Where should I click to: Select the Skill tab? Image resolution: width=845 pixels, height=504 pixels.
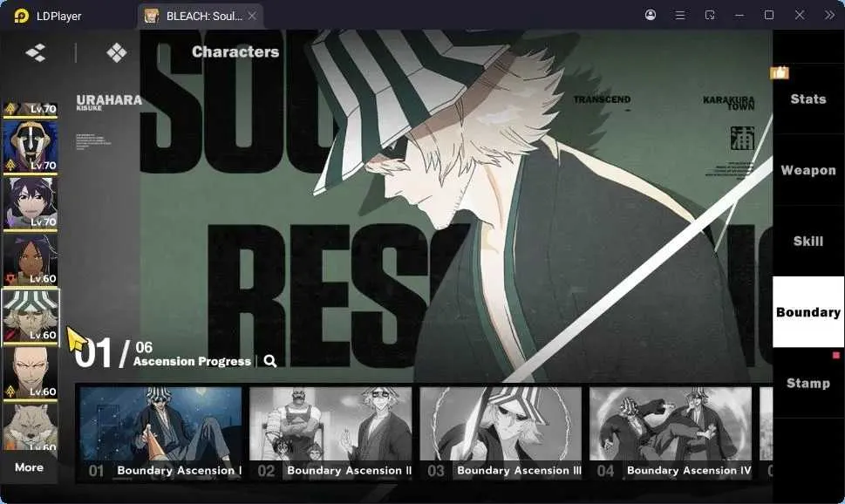[x=808, y=241]
